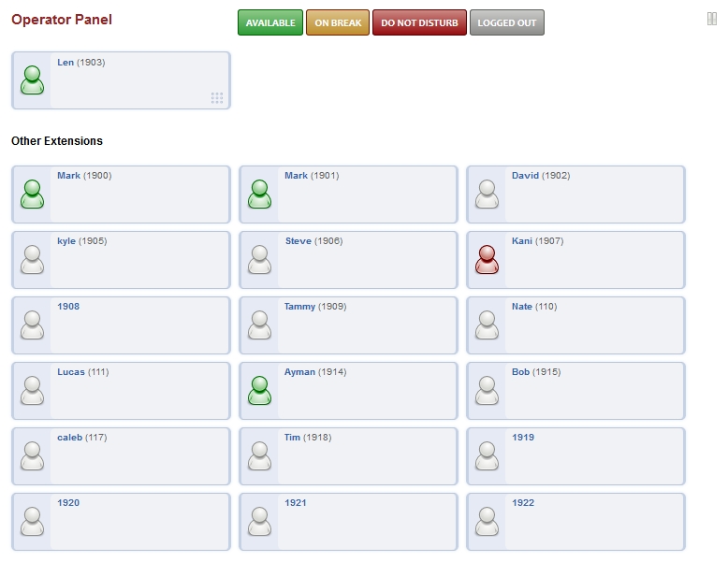
Task: Enable Do Not Disturb status
Action: pos(419,23)
